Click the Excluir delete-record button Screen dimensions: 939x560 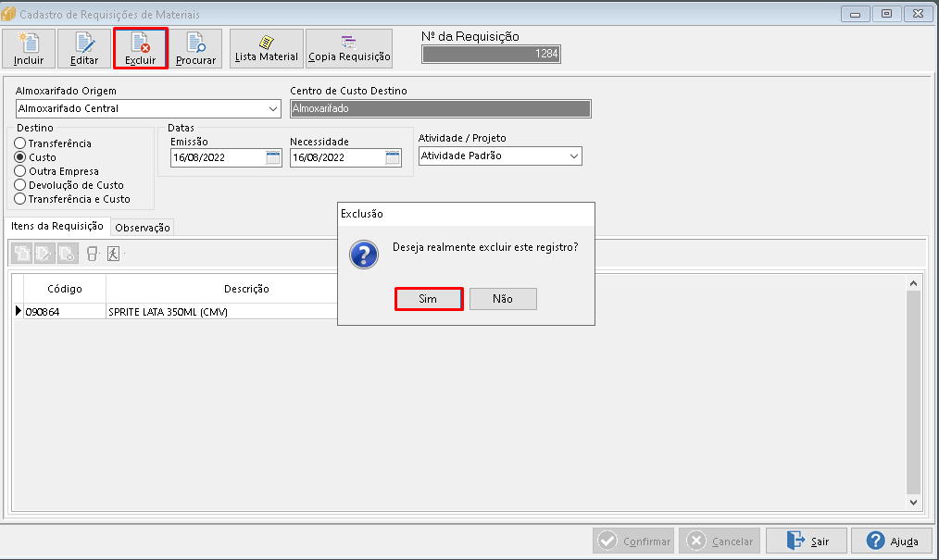(x=140, y=48)
